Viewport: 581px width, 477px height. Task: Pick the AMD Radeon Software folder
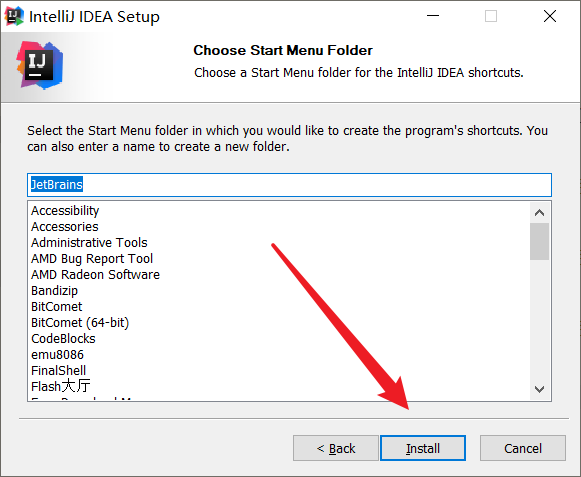pos(95,275)
